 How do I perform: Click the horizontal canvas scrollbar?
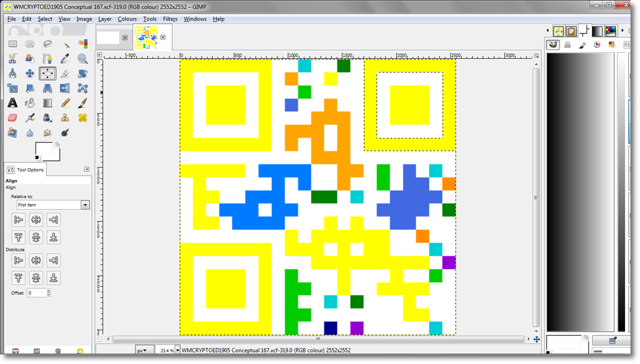click(x=318, y=339)
